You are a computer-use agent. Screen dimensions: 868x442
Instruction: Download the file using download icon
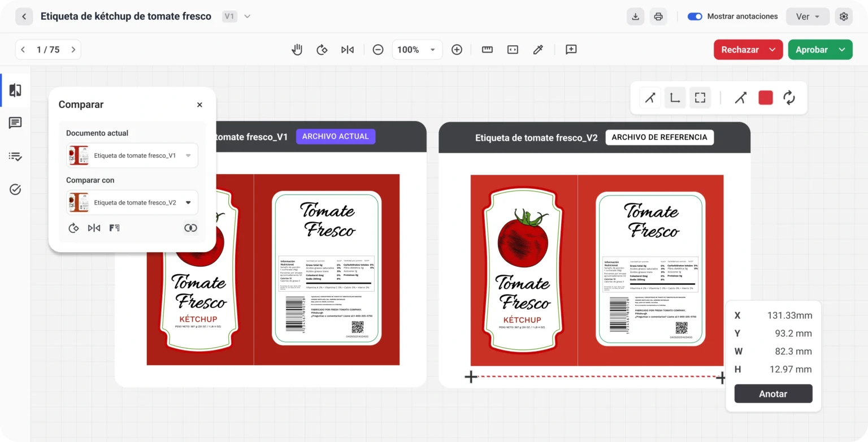[635, 16]
